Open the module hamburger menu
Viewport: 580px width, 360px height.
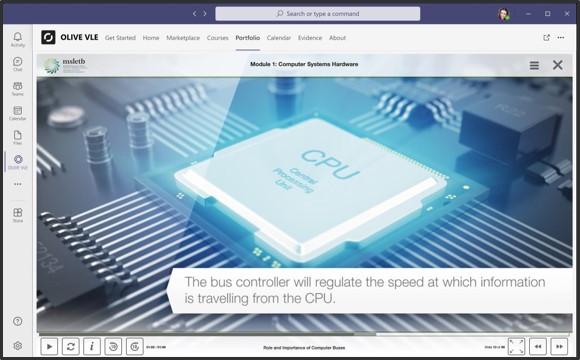(x=534, y=65)
